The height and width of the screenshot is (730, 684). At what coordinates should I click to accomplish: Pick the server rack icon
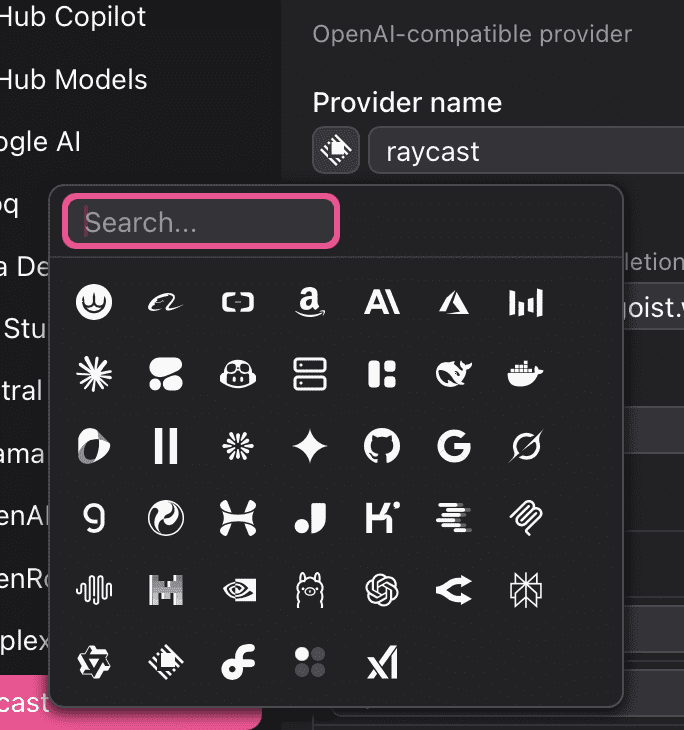click(310, 374)
